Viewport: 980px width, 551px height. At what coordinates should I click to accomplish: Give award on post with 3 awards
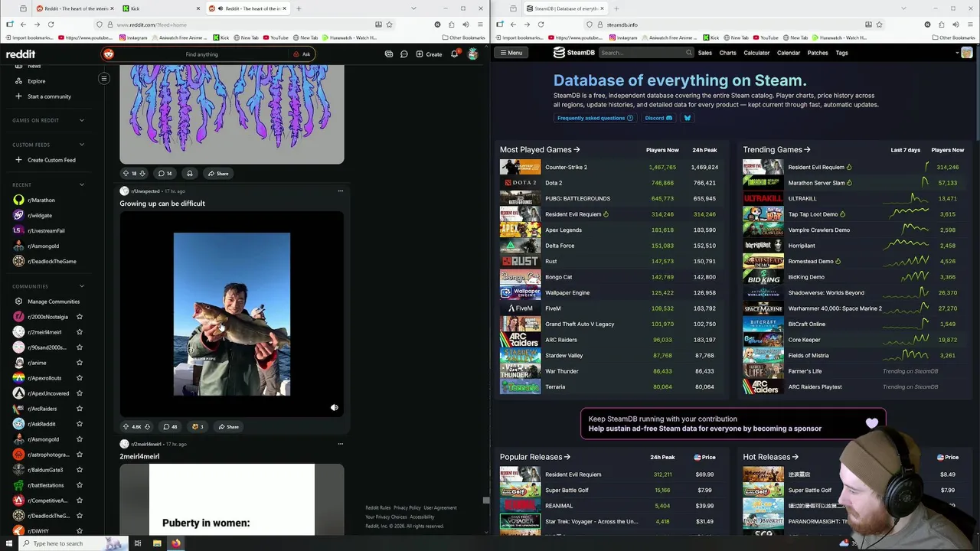(198, 427)
